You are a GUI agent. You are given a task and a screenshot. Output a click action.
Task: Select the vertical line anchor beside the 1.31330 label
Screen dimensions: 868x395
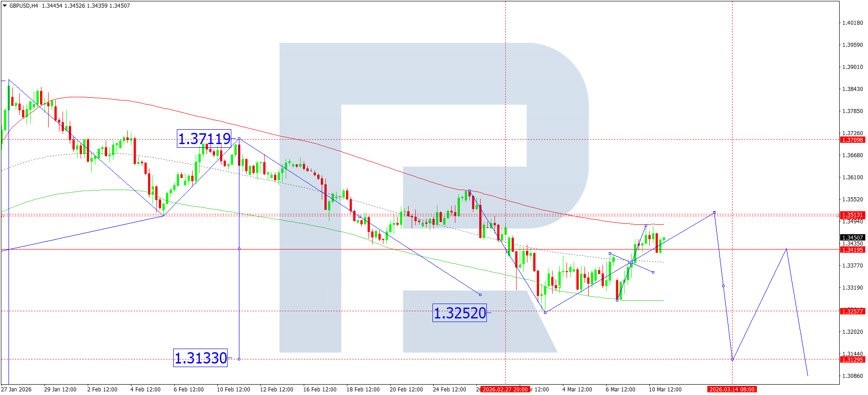pos(239,359)
